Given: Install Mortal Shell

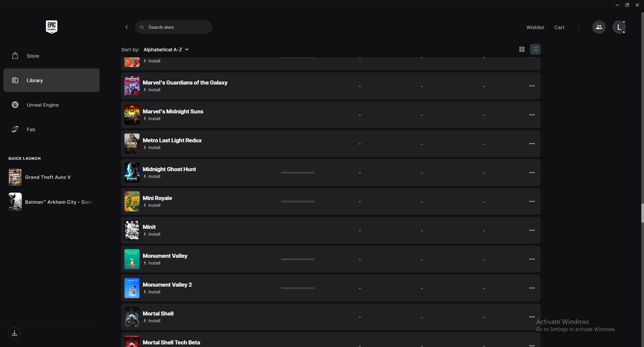Looking at the screenshot, I should point(152,321).
